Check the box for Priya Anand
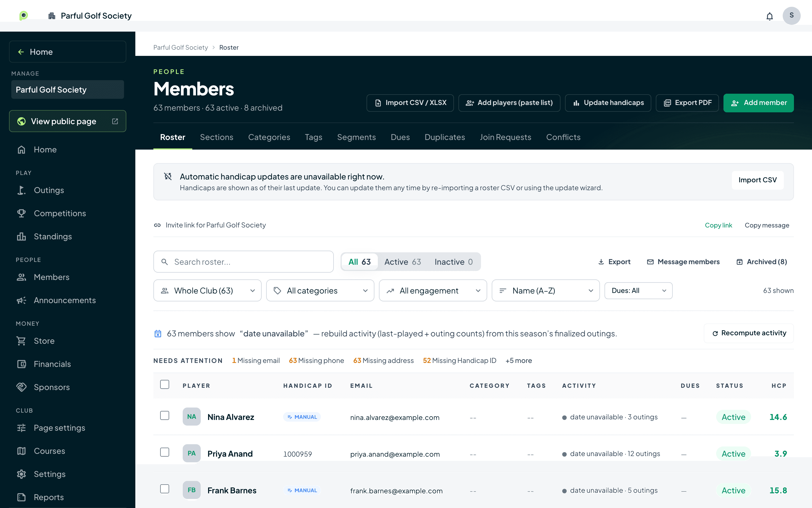This screenshot has height=508, width=812. point(164,452)
